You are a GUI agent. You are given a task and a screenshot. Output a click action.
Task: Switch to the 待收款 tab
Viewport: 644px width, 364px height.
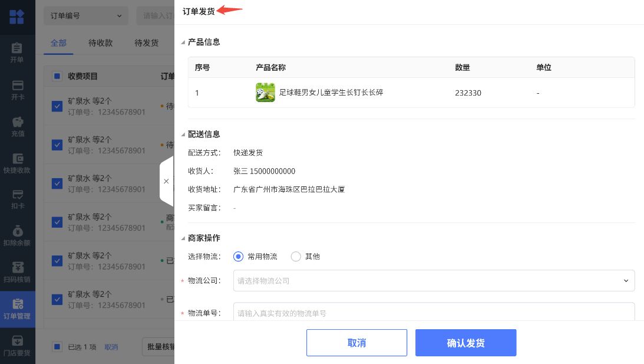pyautogui.click(x=100, y=43)
